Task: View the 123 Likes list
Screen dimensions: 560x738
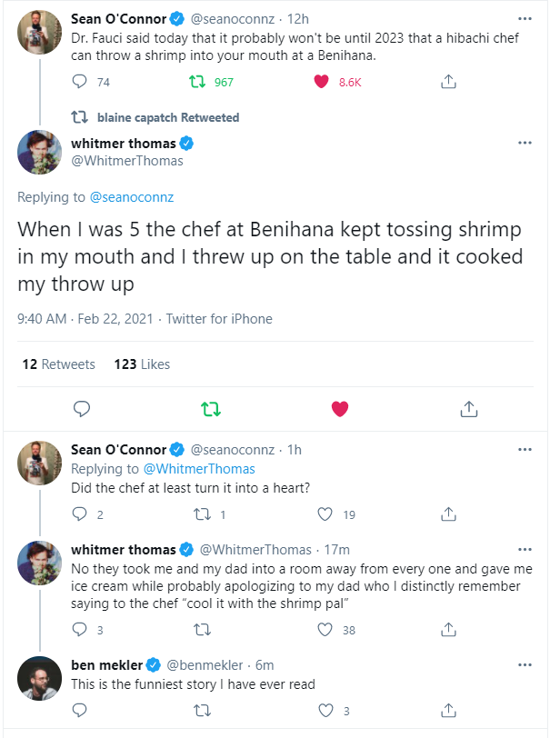Action: [142, 364]
